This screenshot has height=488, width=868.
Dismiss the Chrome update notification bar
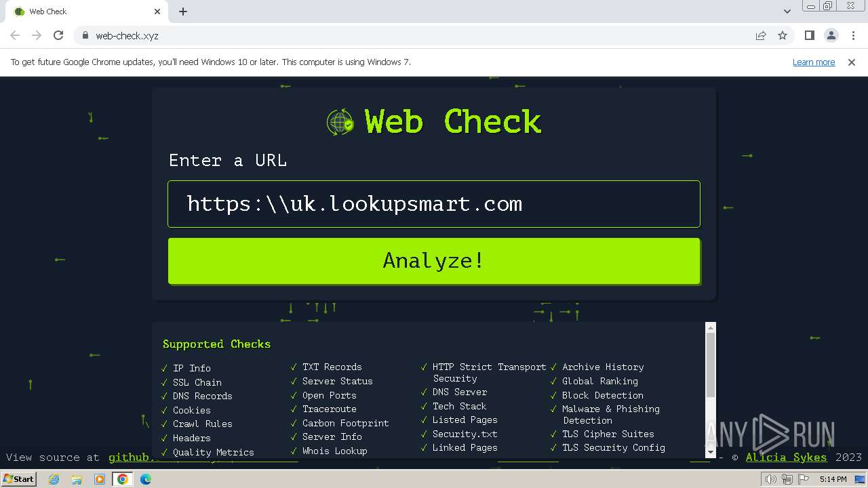tap(852, 62)
